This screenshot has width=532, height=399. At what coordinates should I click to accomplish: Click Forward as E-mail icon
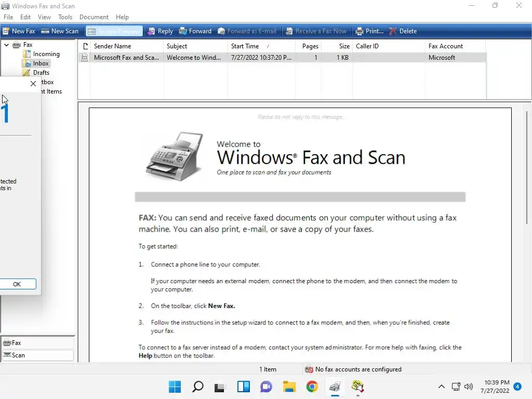point(221,31)
